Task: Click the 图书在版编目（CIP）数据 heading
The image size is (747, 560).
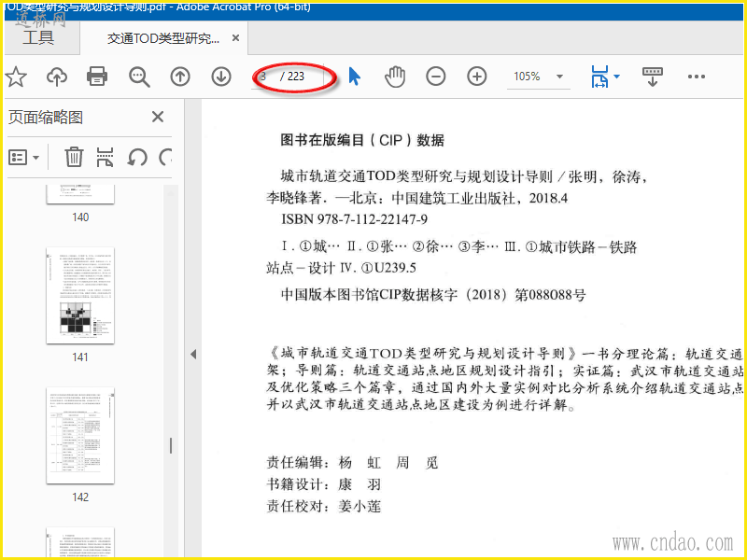Action: click(362, 140)
